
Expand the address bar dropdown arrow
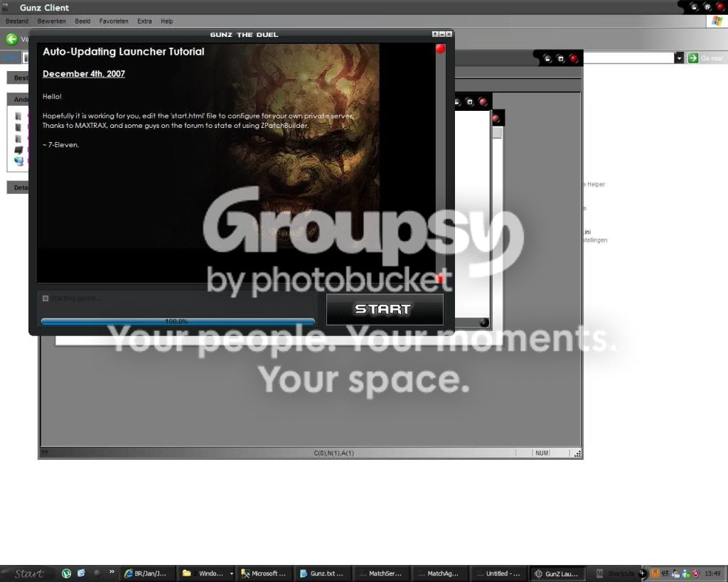pos(679,58)
